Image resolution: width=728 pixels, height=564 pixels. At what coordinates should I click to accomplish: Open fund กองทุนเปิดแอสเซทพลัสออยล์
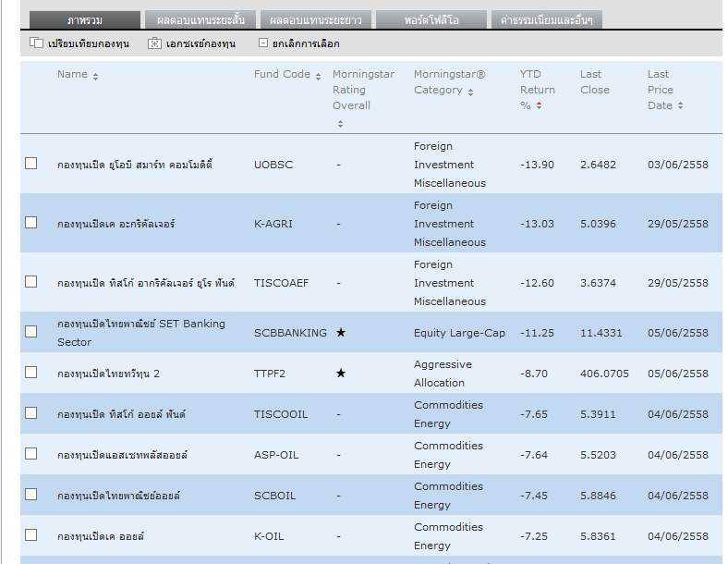point(122,455)
